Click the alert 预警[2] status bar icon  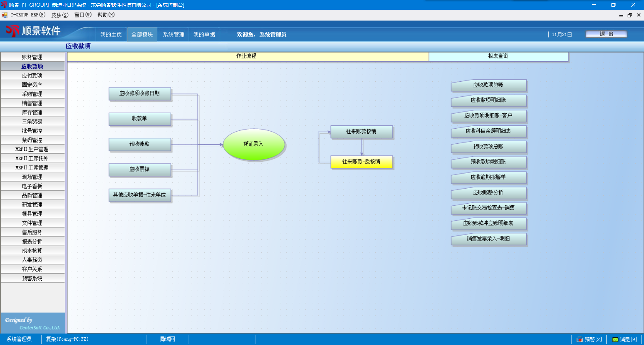click(x=580, y=339)
